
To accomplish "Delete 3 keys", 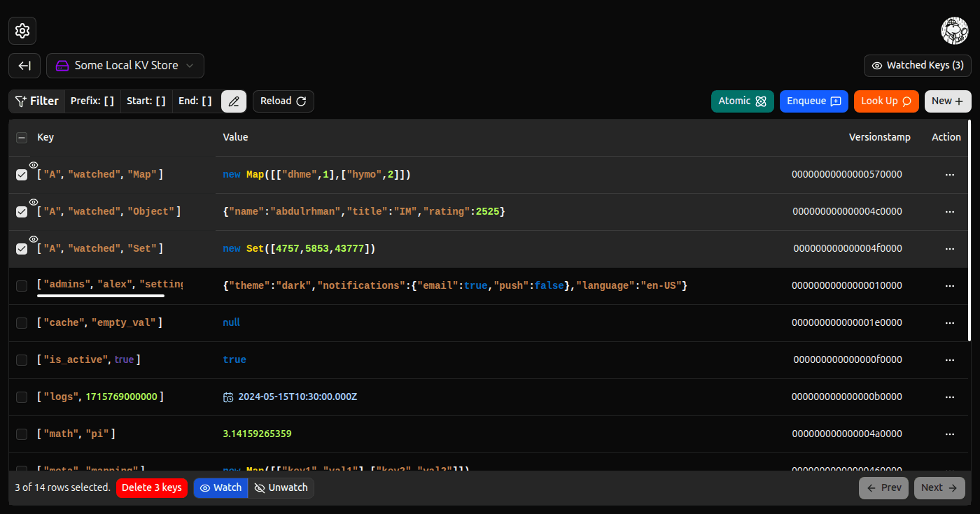I will [x=152, y=487].
